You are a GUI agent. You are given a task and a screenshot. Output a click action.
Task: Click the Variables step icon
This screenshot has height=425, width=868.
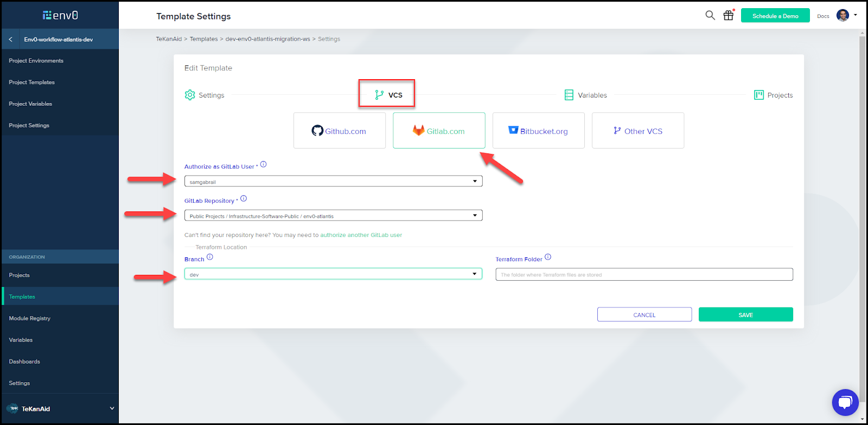coord(569,95)
